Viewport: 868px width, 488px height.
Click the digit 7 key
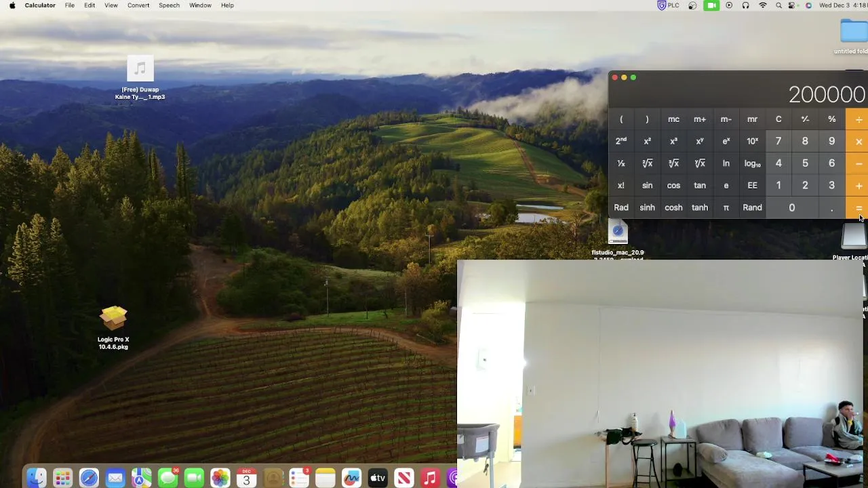point(778,141)
